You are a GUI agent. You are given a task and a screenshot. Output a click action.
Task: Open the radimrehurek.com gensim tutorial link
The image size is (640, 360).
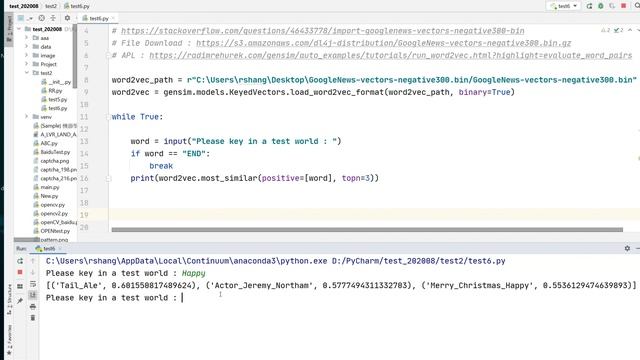(x=391, y=55)
